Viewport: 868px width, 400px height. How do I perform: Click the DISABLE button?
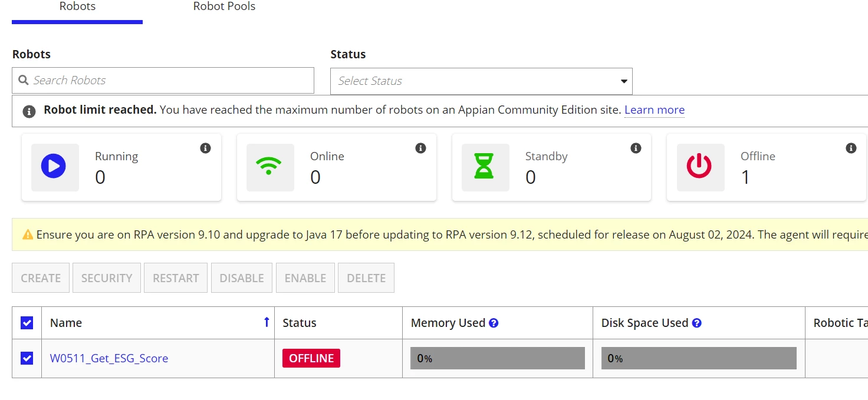[x=242, y=278]
